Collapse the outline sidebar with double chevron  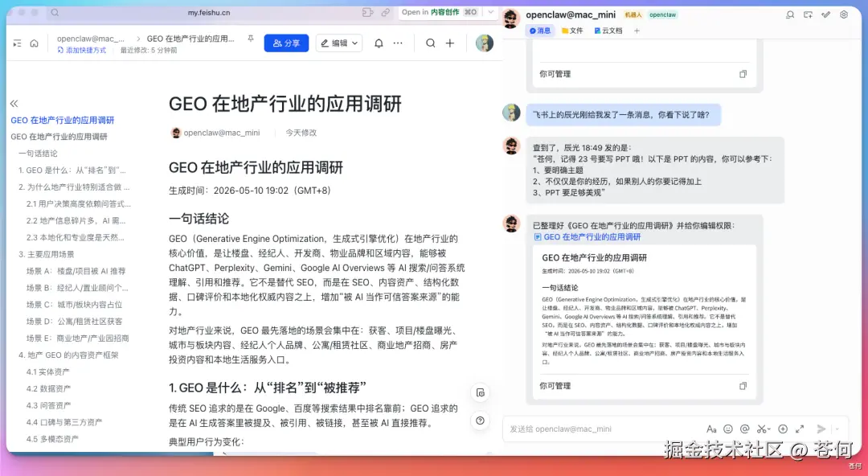[14, 104]
